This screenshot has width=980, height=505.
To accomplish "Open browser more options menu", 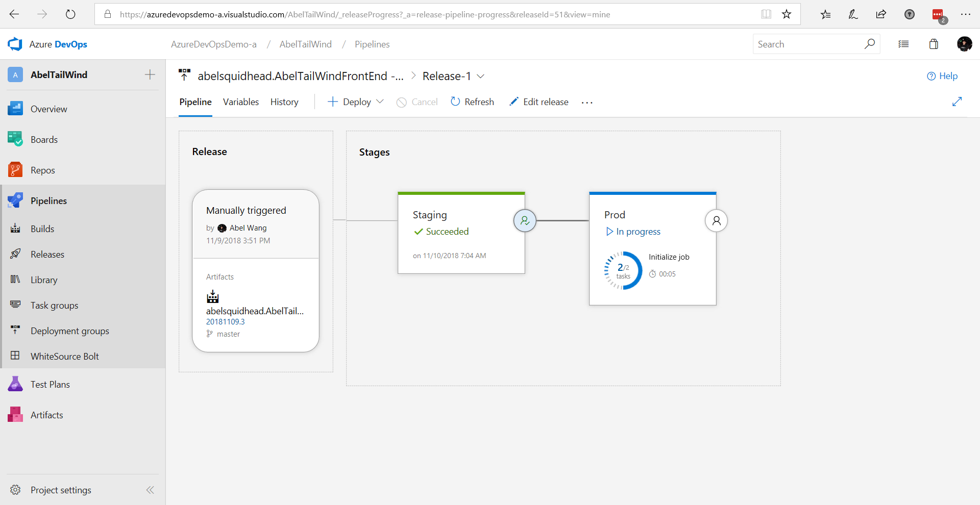I will tap(965, 14).
